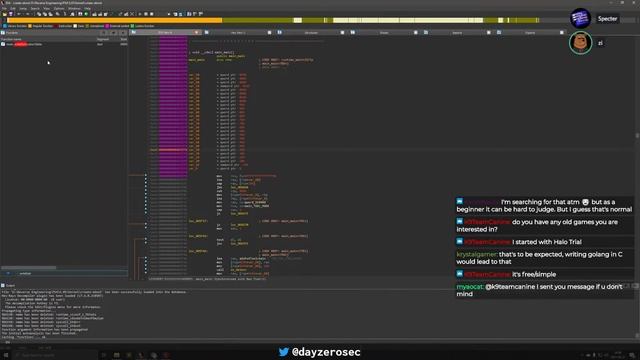640x360 pixels.
Task: Select the main_ function row in Functions list
Action: 64,44
